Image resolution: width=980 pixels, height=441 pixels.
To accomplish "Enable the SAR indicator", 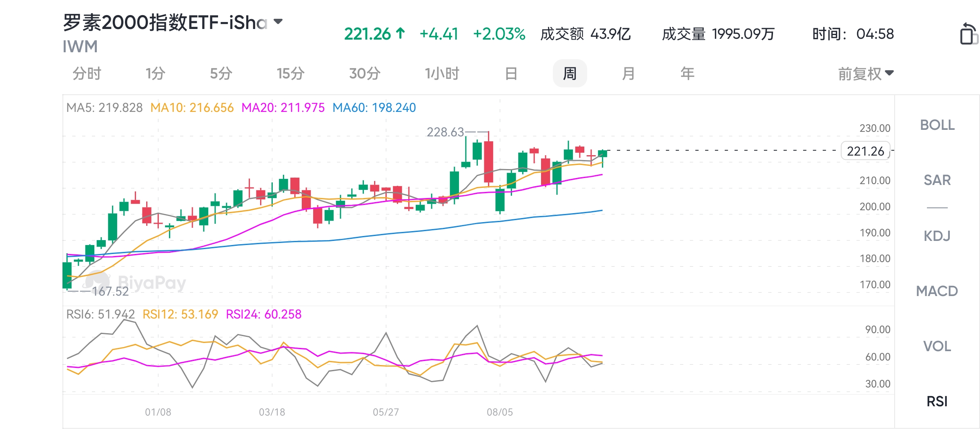I will click(937, 180).
